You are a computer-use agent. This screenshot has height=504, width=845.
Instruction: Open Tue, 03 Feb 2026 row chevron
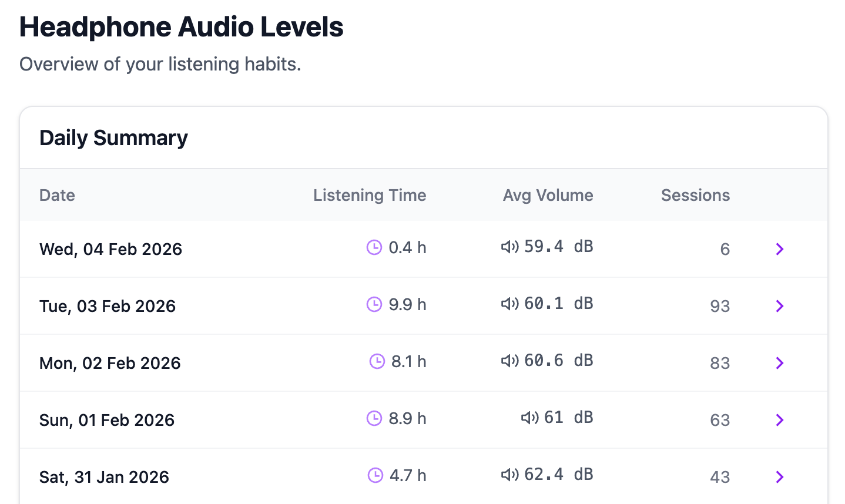[x=780, y=306]
